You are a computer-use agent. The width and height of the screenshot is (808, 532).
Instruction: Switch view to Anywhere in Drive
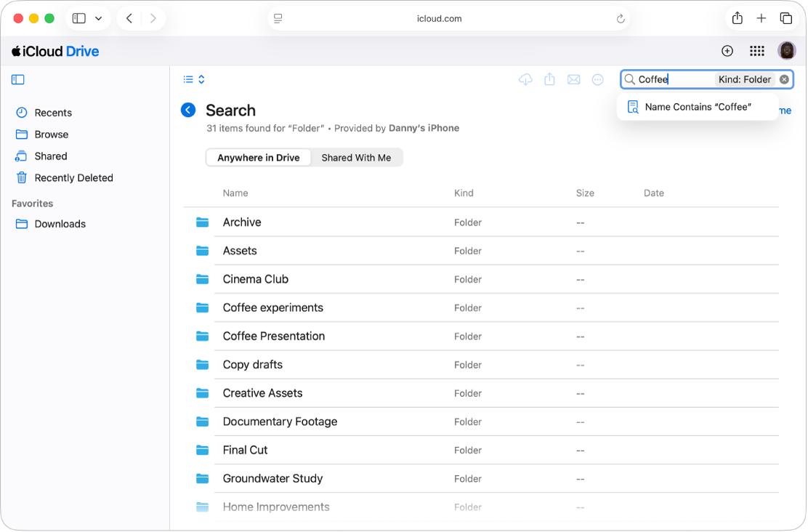point(258,157)
